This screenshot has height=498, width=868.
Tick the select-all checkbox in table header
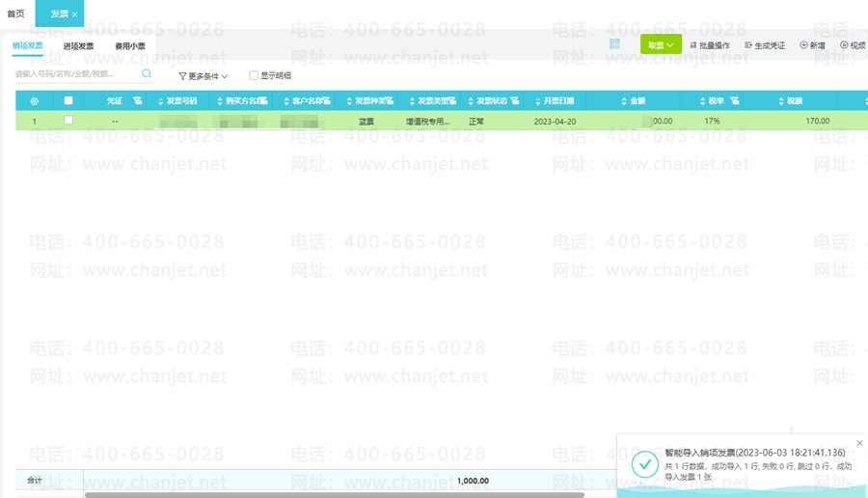pos(68,100)
